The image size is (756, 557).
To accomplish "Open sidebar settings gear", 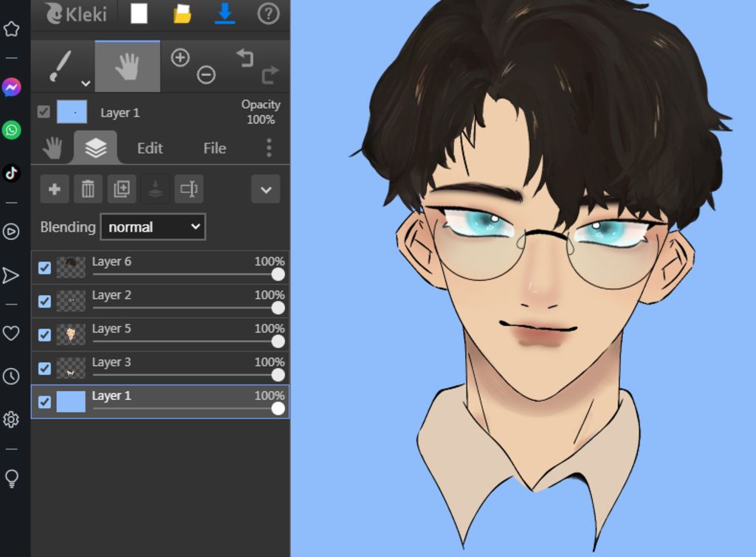I will pyautogui.click(x=11, y=419).
